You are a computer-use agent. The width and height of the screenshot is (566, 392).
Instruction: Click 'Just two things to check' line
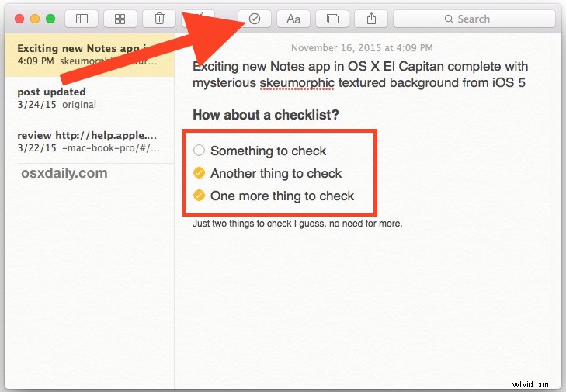coord(297,224)
